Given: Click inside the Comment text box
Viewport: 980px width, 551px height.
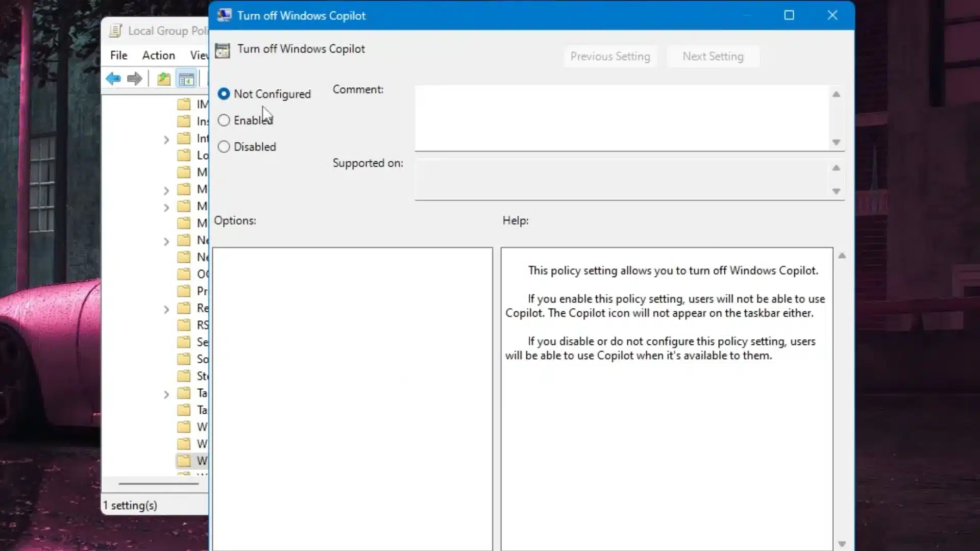Looking at the screenshot, I should pos(622,118).
